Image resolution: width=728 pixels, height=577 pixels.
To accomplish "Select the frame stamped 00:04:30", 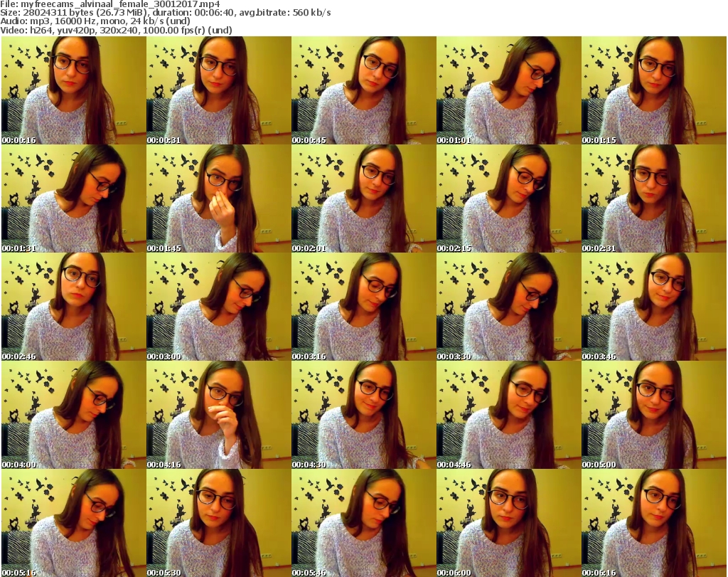I will tap(363, 415).
